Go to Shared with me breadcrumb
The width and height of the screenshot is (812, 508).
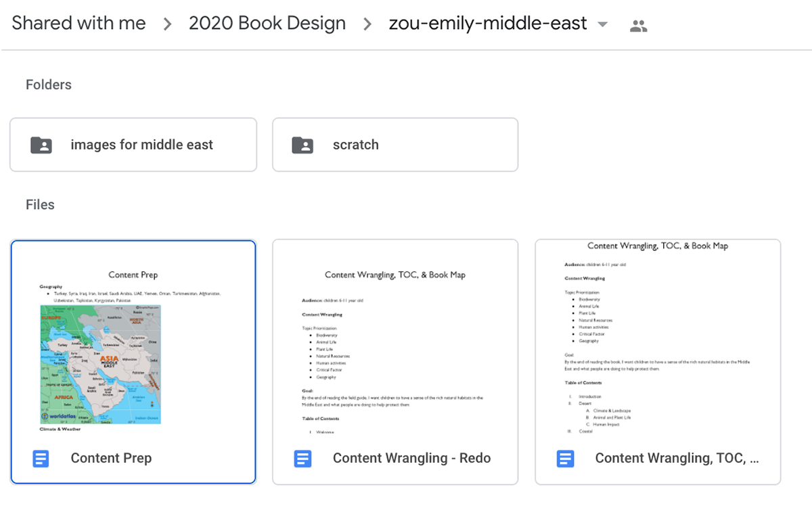click(78, 23)
